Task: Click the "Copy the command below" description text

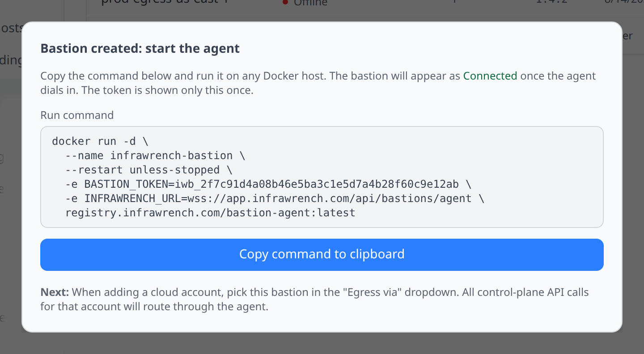Action: [x=318, y=83]
